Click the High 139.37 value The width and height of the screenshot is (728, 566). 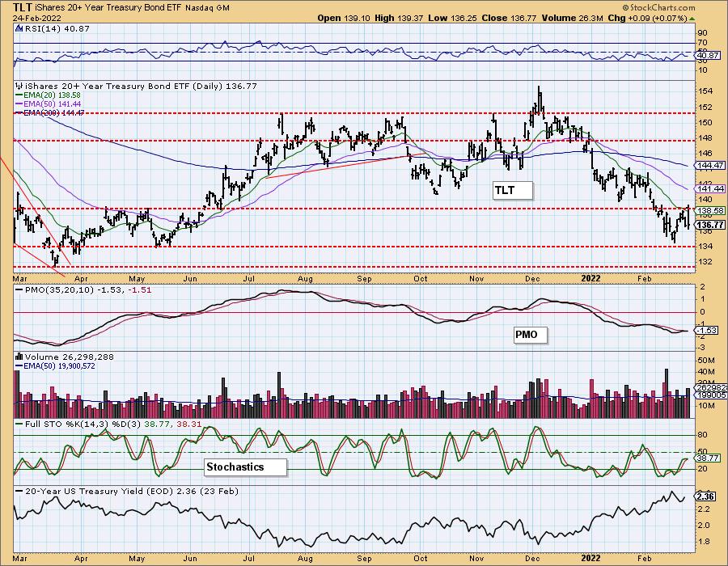400,18
